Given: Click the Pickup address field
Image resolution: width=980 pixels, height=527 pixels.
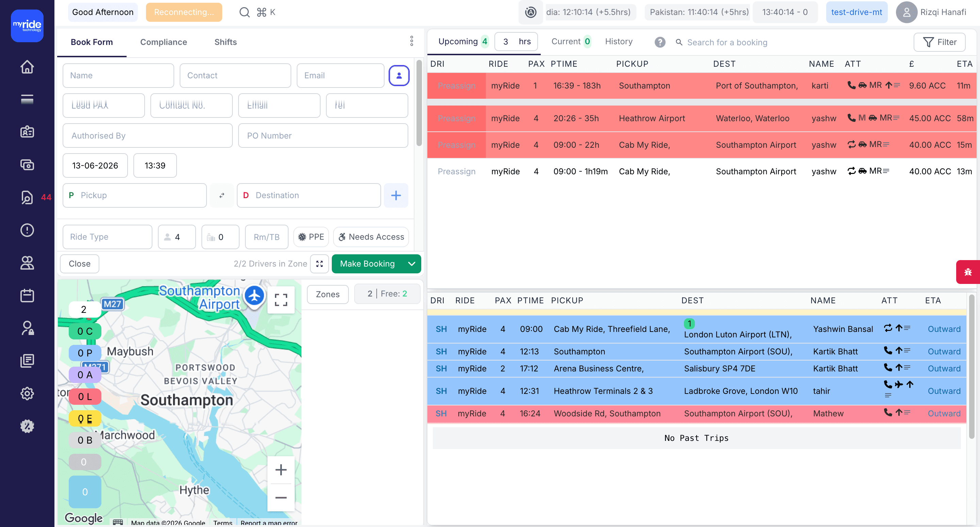Looking at the screenshot, I should [135, 195].
